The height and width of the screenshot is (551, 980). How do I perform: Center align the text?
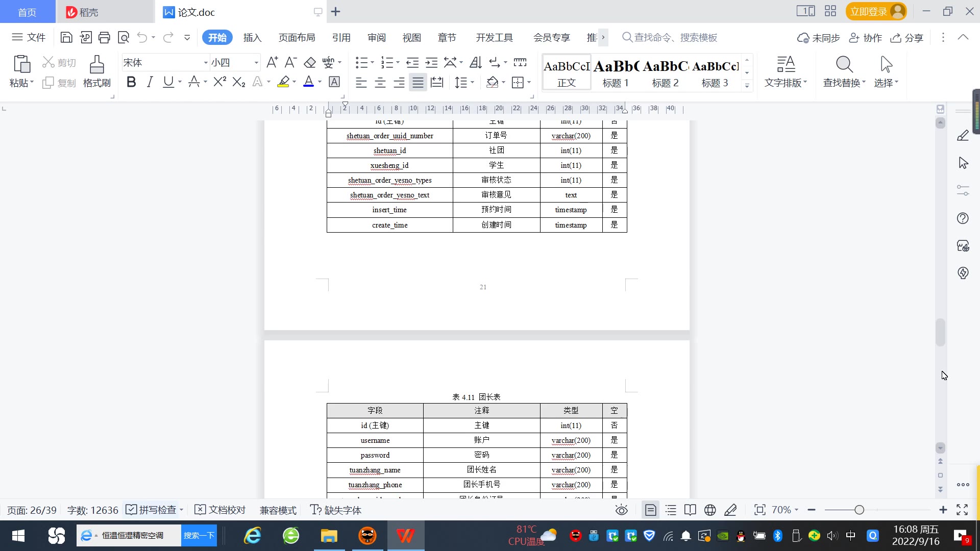tap(380, 82)
